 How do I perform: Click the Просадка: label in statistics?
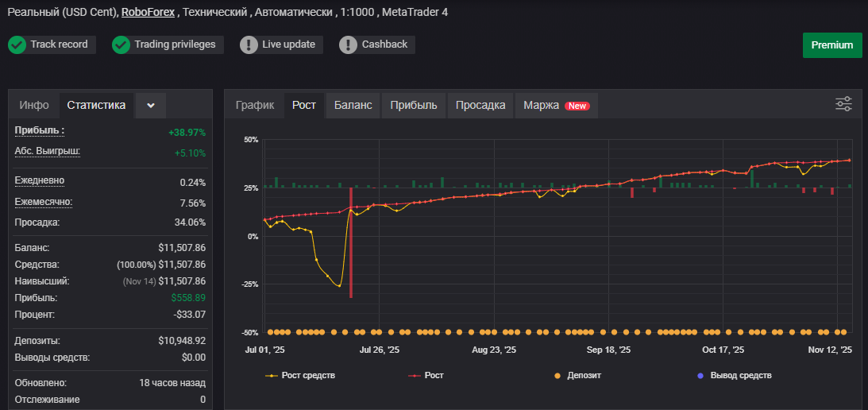[x=37, y=222]
